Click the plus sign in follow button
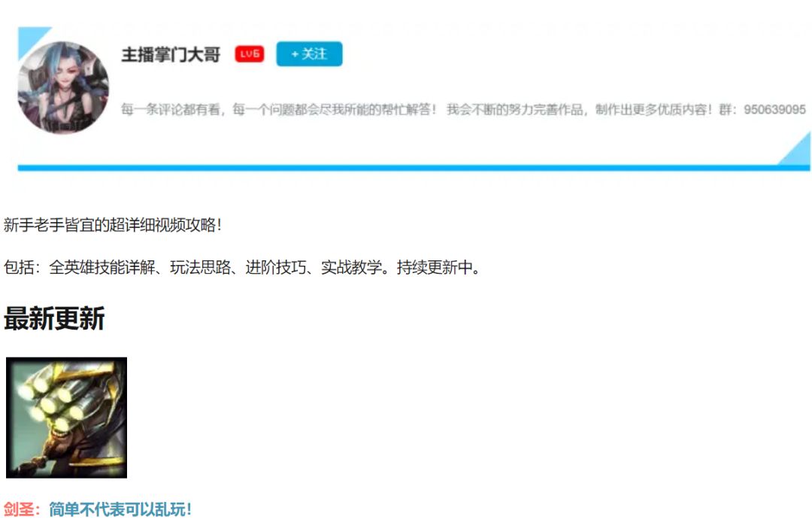 pyautogui.click(x=295, y=54)
